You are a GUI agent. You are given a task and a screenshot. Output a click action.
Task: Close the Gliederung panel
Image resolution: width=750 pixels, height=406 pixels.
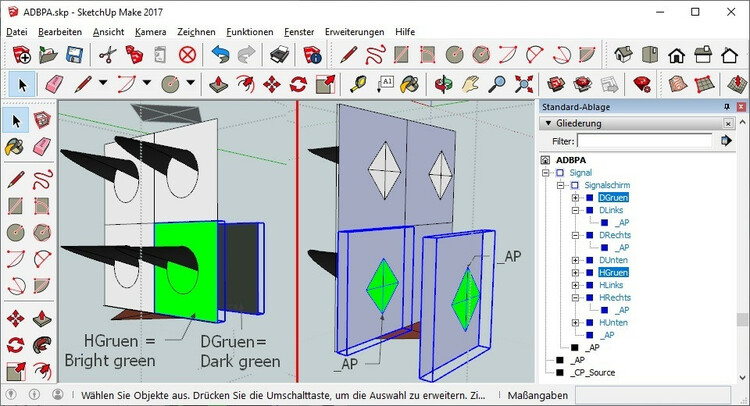tap(728, 123)
